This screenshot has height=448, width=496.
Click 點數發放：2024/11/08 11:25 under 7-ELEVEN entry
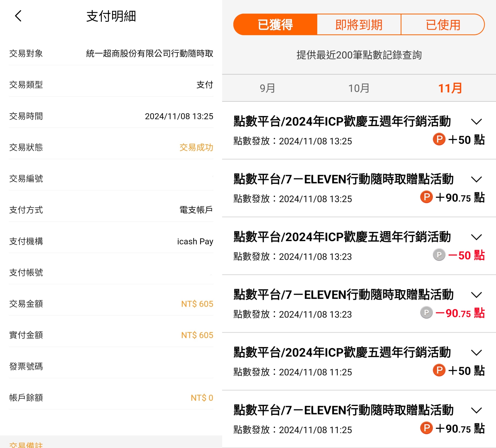(x=293, y=430)
